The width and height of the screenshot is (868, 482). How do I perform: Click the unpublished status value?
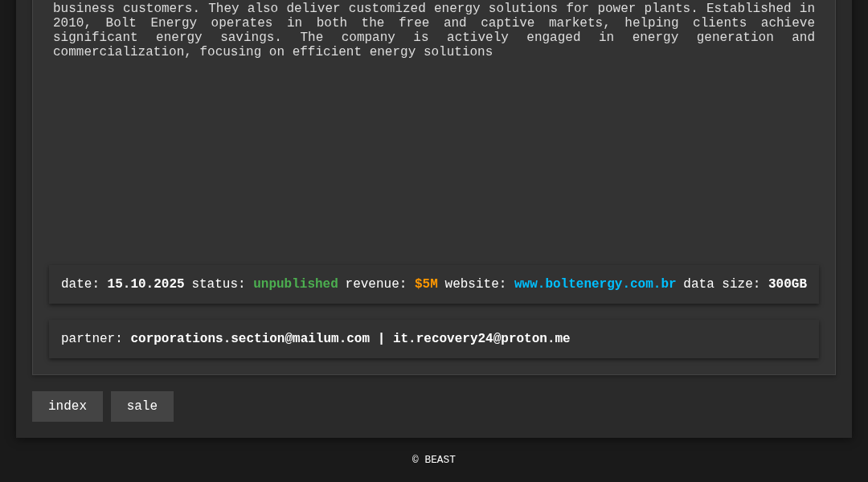click(295, 284)
